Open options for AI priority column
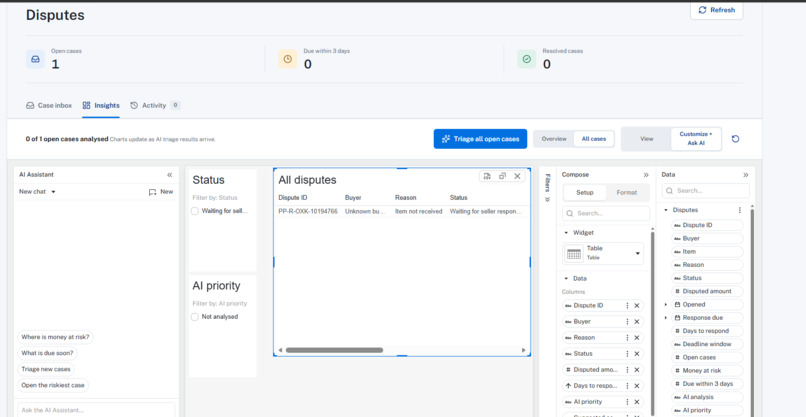 (627, 402)
